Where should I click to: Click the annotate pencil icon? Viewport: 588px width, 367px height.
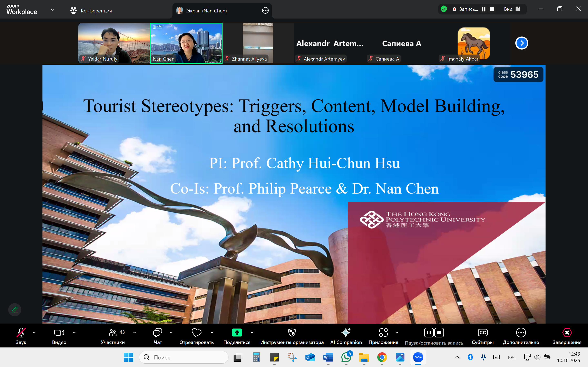point(14,310)
